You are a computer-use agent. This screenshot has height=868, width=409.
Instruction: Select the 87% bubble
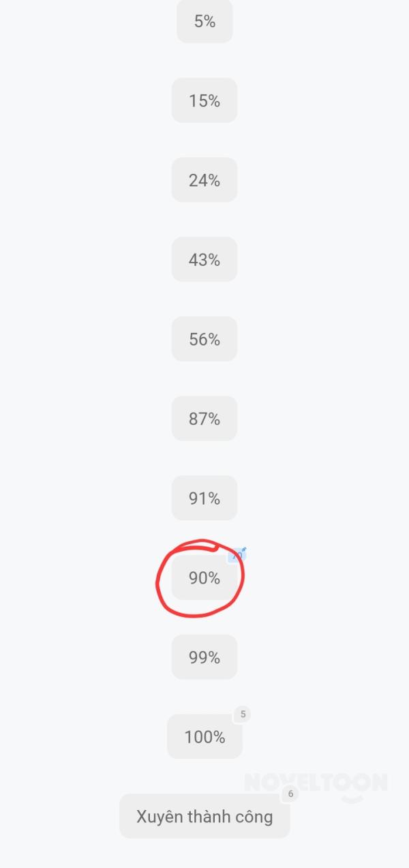tap(204, 419)
